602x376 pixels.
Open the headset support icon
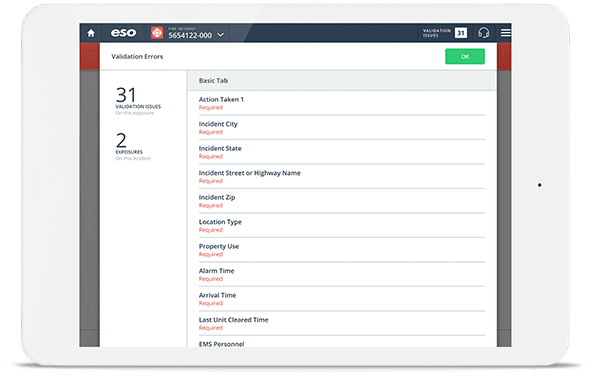click(483, 33)
